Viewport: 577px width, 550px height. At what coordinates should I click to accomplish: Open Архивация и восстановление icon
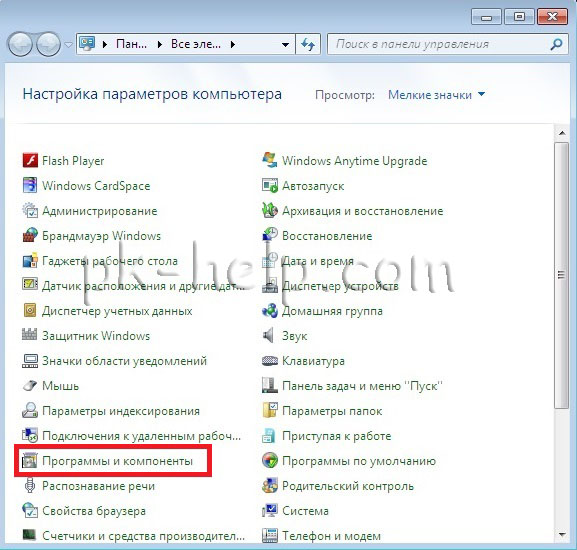270,210
